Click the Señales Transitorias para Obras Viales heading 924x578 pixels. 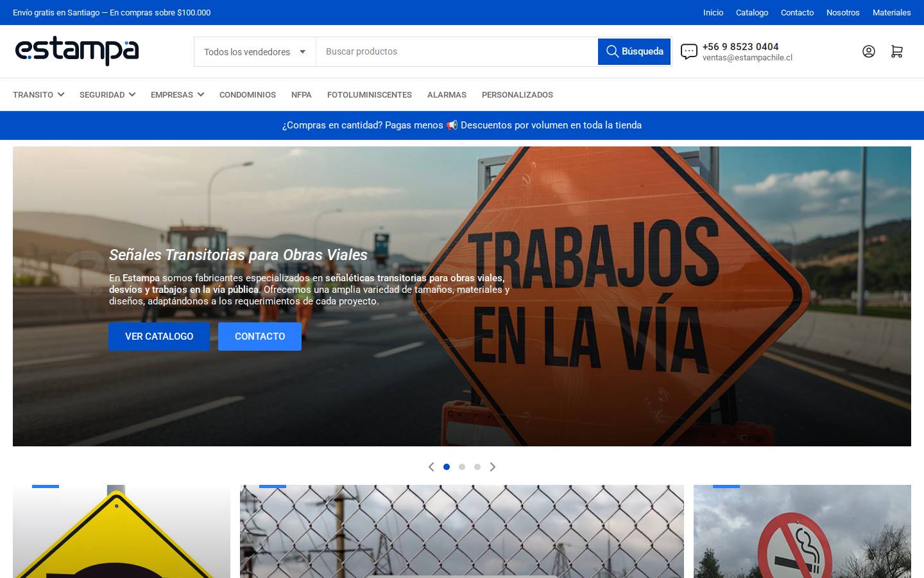click(238, 255)
